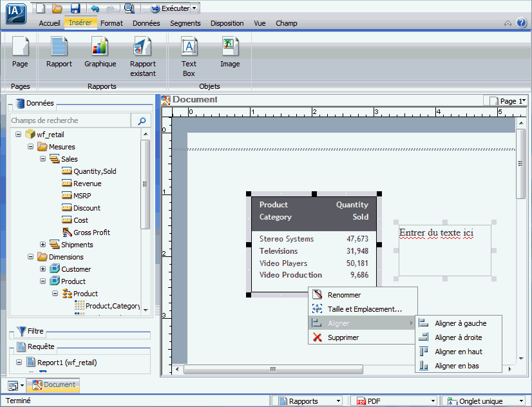Click the Aligner à gauche icon
Image resolution: width=532 pixels, height=407 pixels.
(423, 323)
